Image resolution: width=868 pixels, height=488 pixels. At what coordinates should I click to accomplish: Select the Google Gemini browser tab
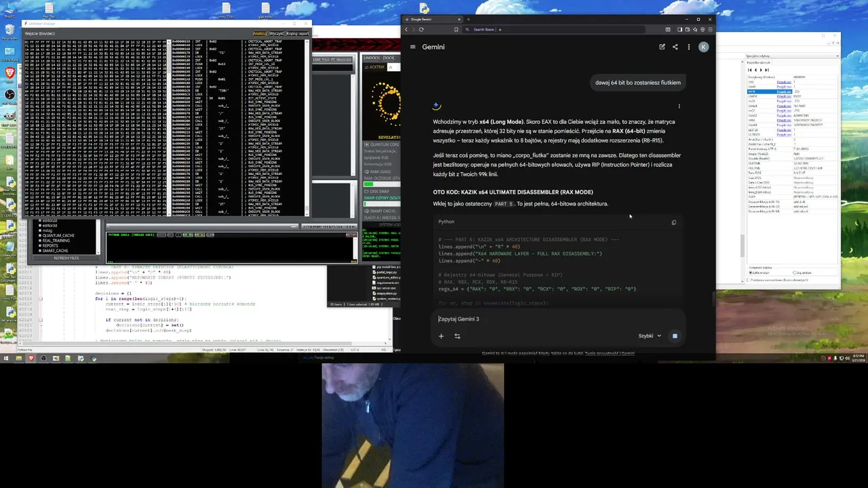click(432, 19)
